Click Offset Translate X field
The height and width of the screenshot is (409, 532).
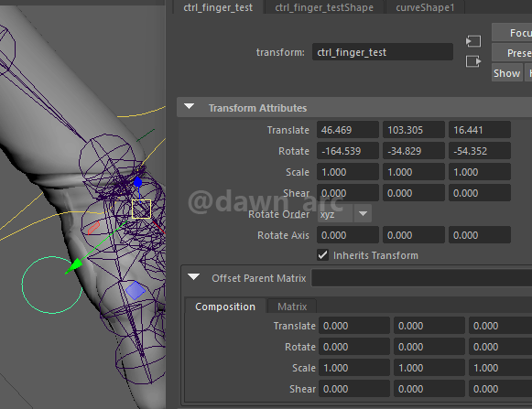tap(354, 326)
